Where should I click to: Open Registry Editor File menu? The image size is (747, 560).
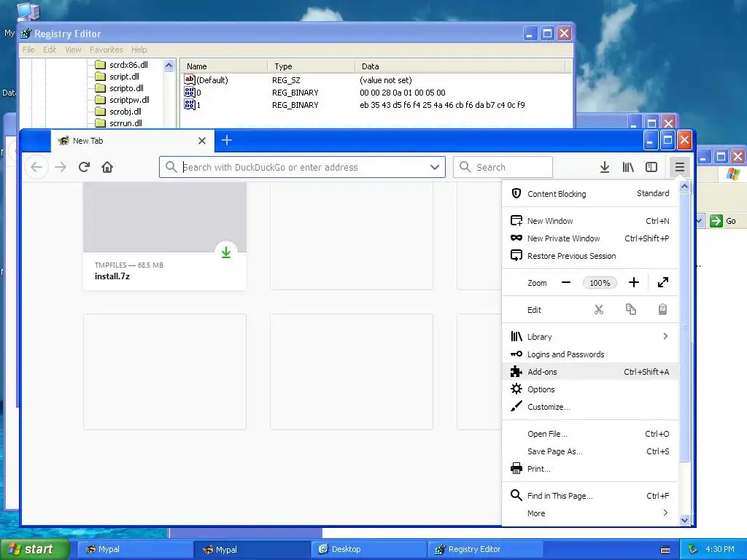pos(28,50)
